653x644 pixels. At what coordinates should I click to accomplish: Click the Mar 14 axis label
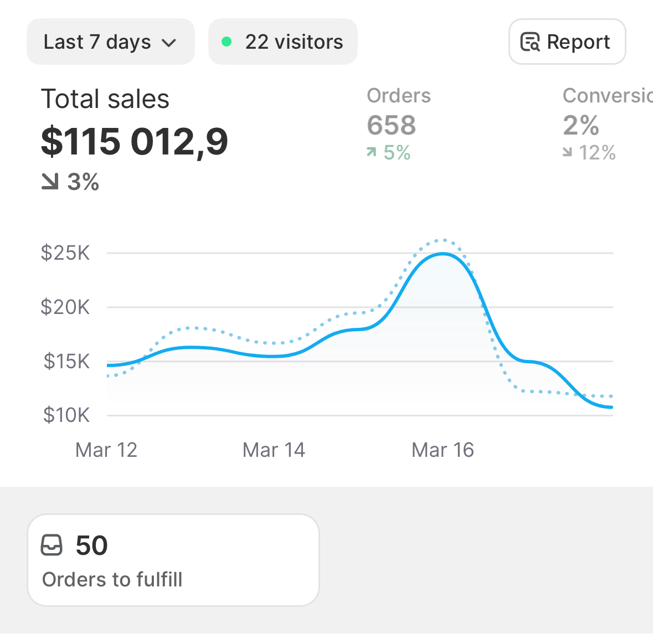coord(274,450)
